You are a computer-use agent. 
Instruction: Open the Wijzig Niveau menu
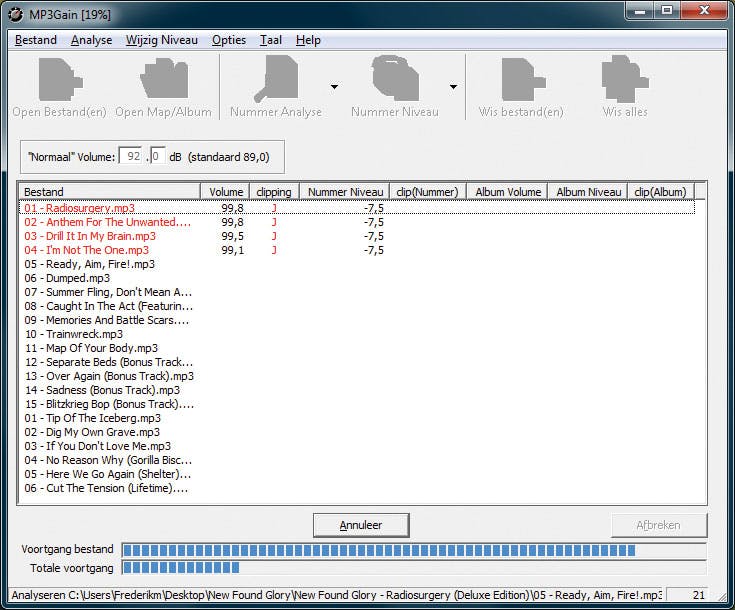[x=162, y=40]
